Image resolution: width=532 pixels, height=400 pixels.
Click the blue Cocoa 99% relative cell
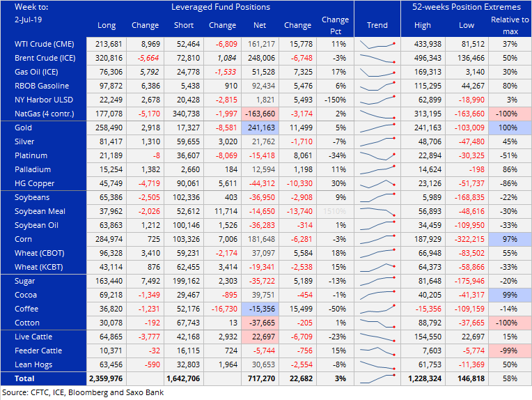tap(509, 295)
